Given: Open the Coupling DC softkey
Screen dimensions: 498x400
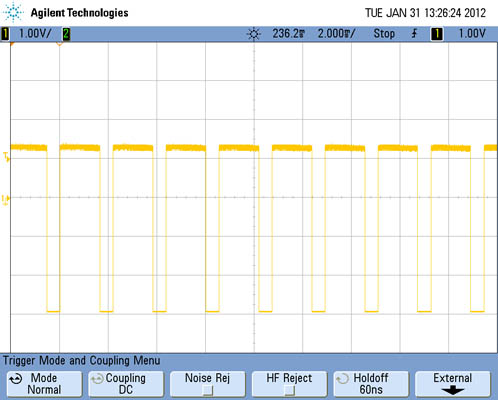Looking at the screenshot, I should [126, 384].
